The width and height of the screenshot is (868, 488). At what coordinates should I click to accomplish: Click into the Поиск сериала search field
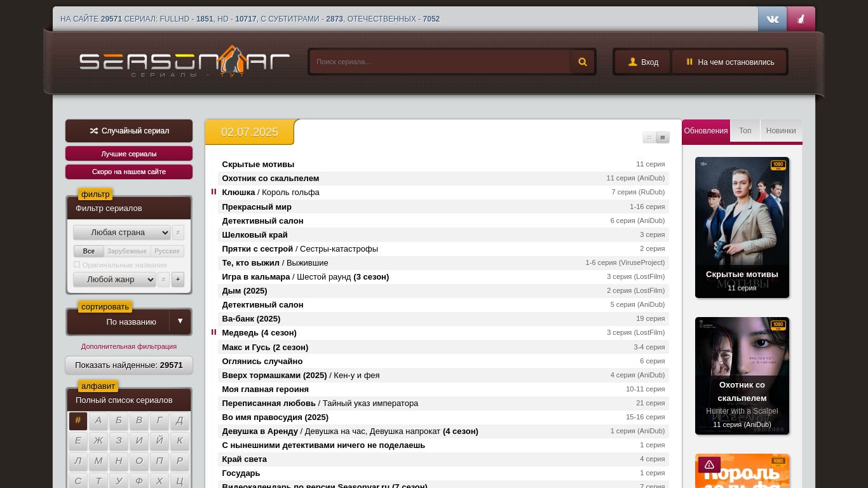tap(440, 62)
